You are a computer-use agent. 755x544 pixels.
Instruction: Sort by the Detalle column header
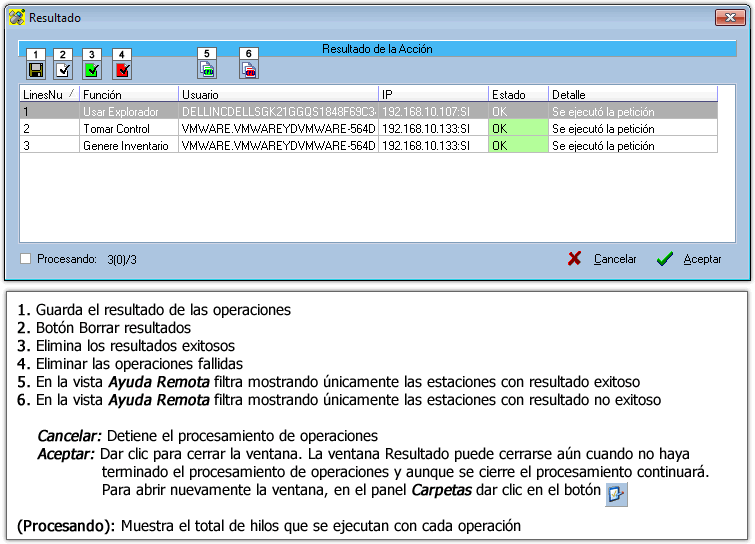point(633,94)
